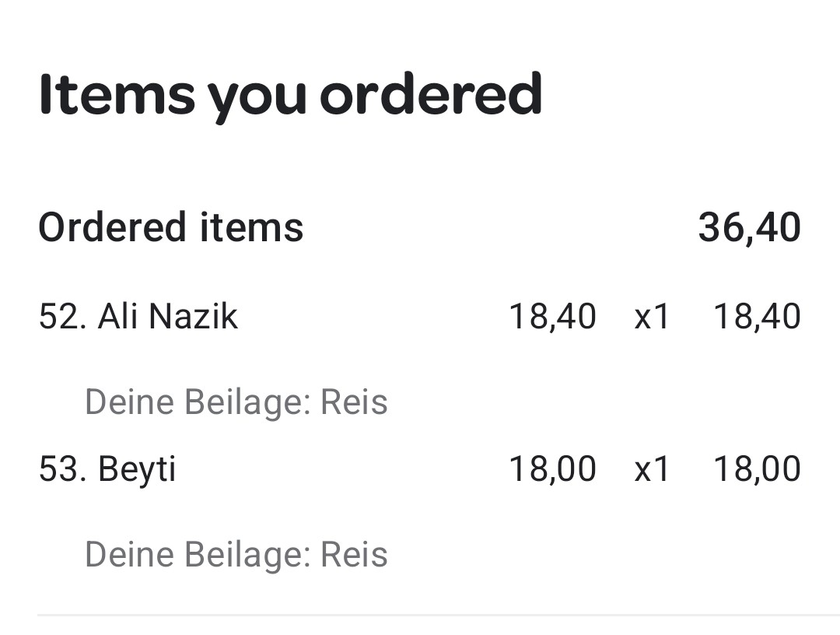Screen dimensions: 840x635
Task: Click the 36,40 order subtotal
Action: (x=749, y=227)
